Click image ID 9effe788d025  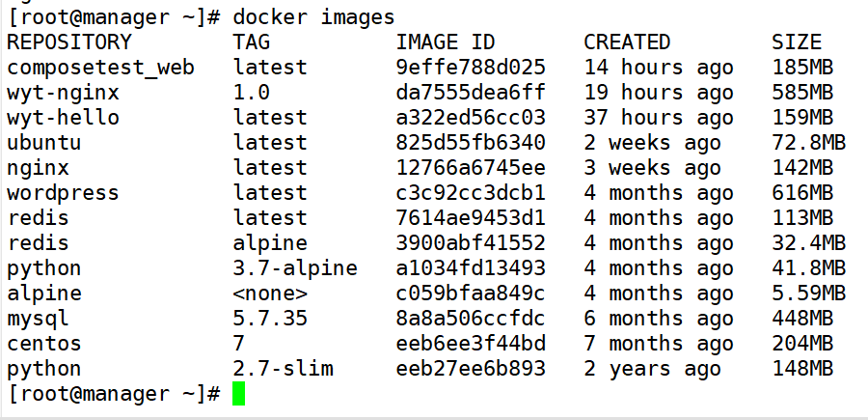(471, 67)
